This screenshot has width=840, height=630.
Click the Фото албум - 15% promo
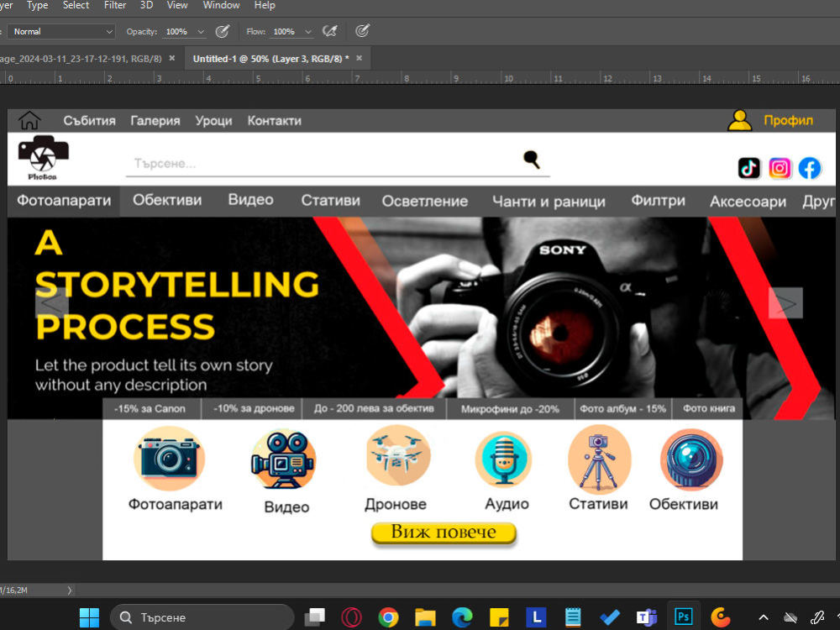click(622, 409)
